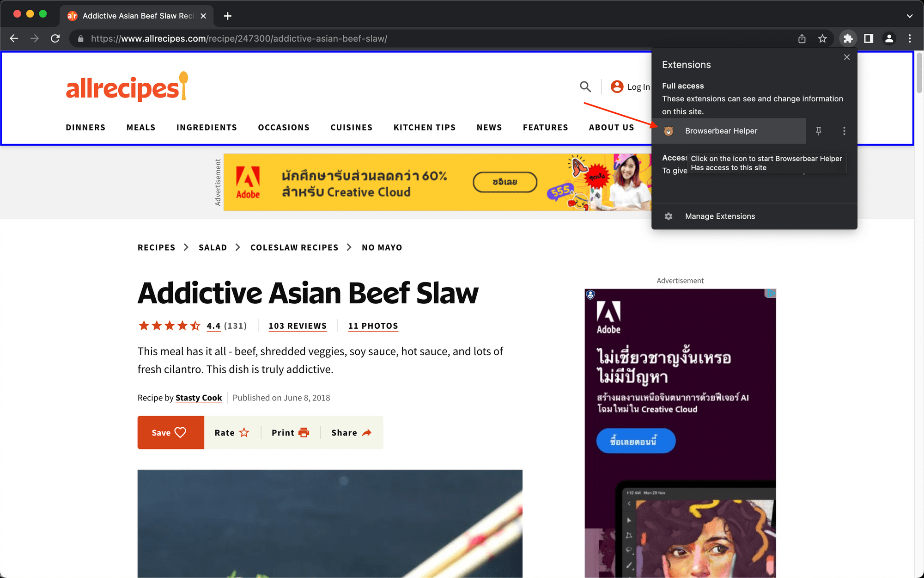Select Kitchen Tips in the navigation bar
The height and width of the screenshot is (578, 924).
tap(424, 127)
